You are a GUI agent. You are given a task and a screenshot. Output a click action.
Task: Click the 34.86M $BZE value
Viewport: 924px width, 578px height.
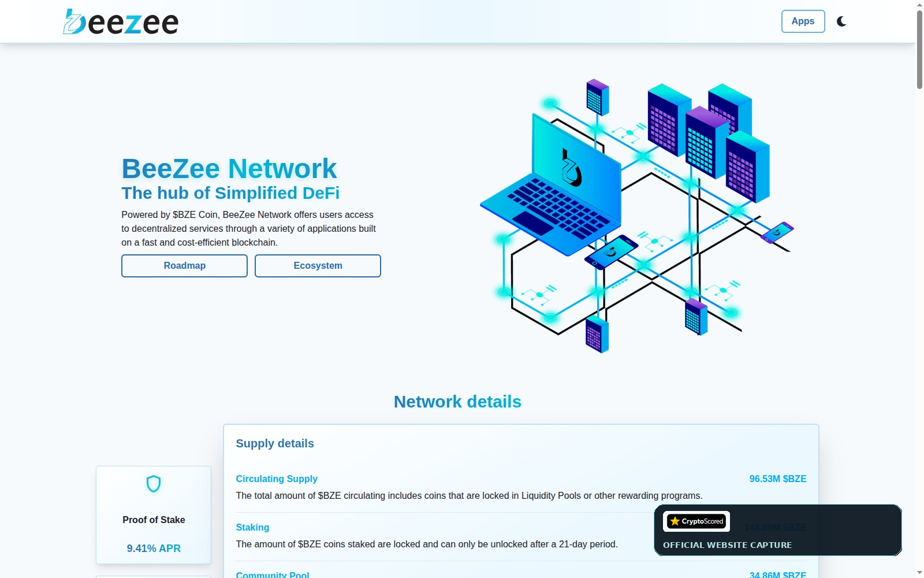point(777,575)
